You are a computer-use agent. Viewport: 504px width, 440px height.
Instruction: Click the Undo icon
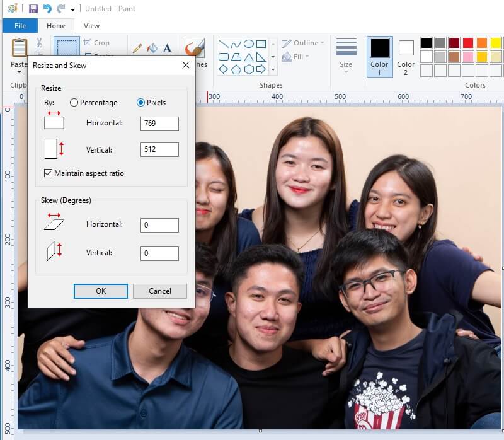pos(46,7)
